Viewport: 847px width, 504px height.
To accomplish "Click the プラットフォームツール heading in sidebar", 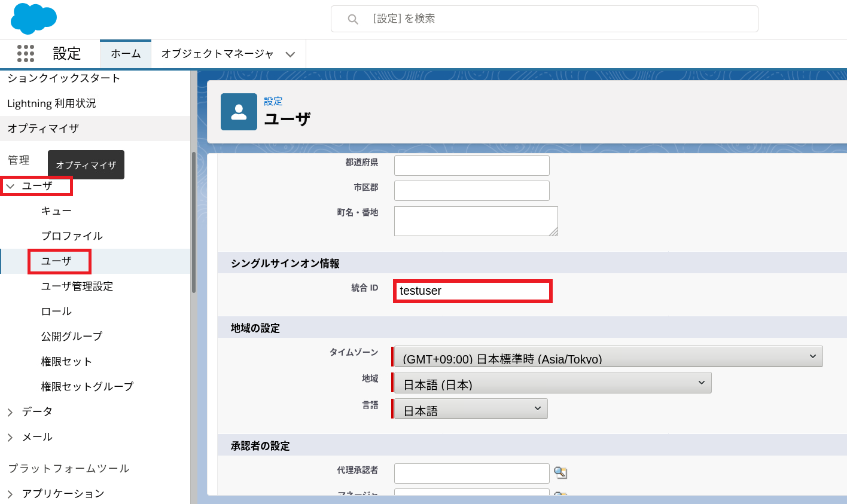I will (69, 469).
